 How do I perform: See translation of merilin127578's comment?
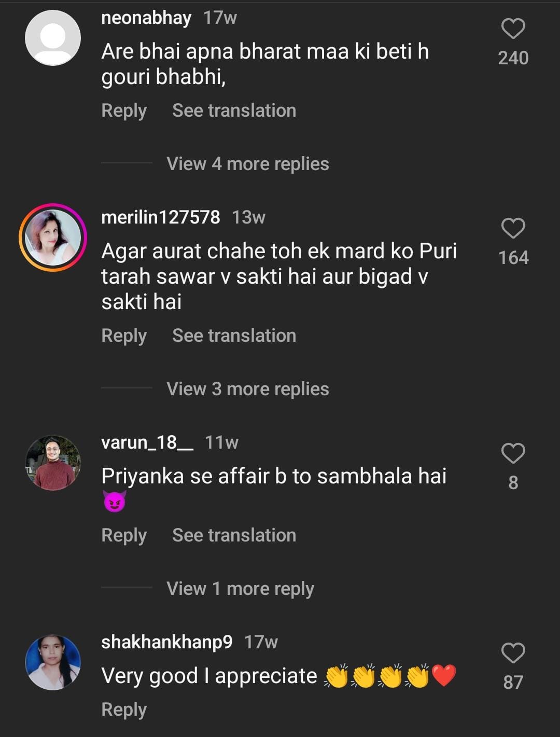point(234,336)
